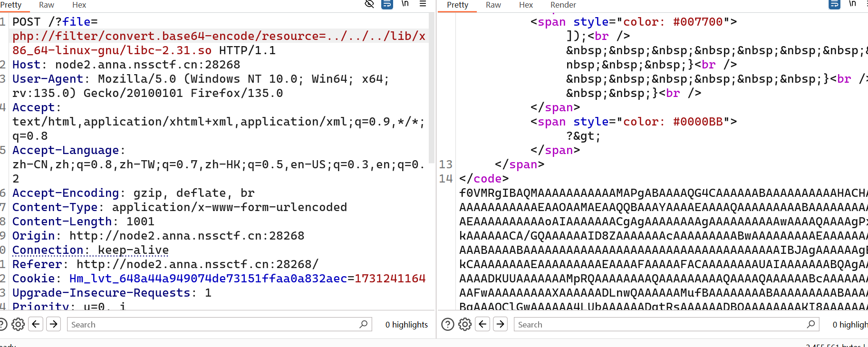
Task: Click the 'Upgrade-Insecure-Requests' header line
Action: [112, 293]
